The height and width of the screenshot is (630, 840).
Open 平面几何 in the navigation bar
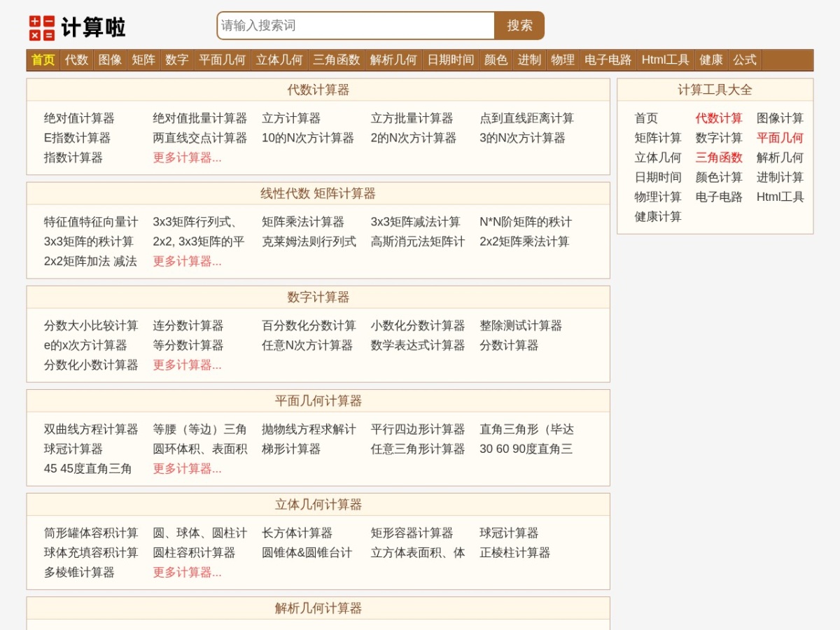click(x=222, y=60)
